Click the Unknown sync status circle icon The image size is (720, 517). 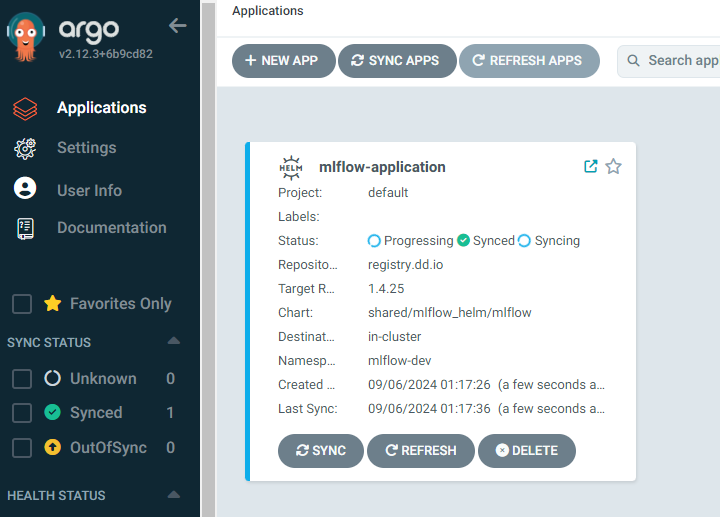(x=52, y=378)
